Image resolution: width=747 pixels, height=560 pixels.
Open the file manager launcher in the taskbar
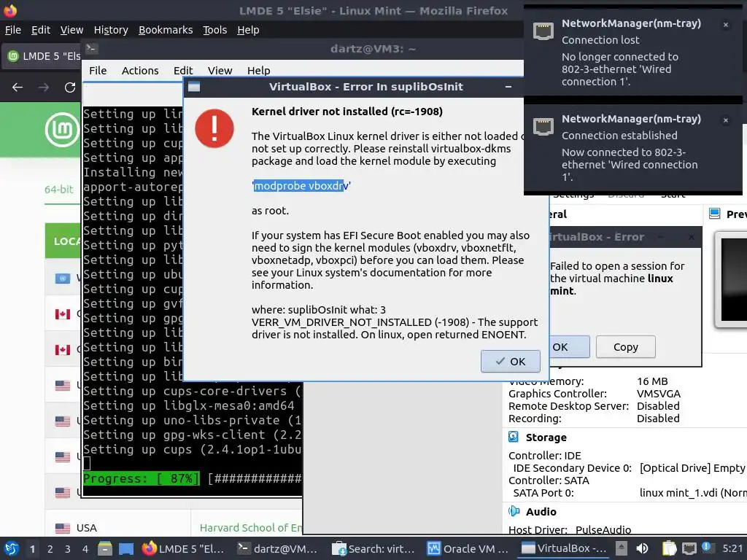tap(105, 549)
